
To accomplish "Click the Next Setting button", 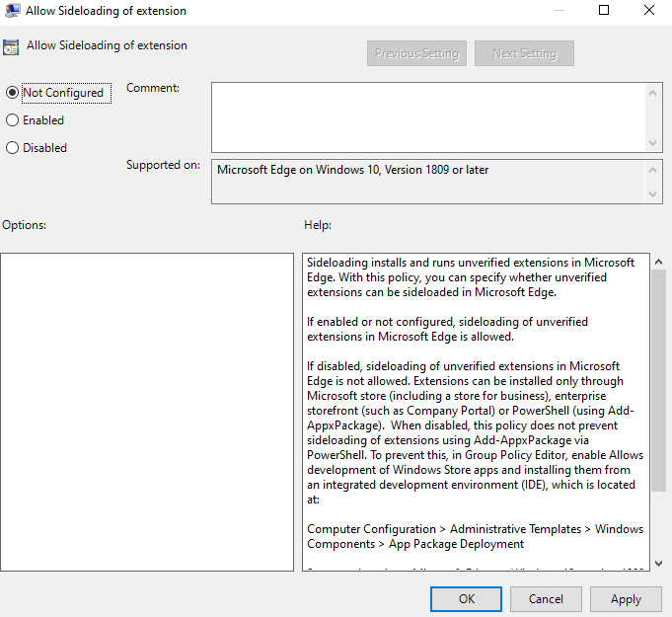I will pos(524,53).
